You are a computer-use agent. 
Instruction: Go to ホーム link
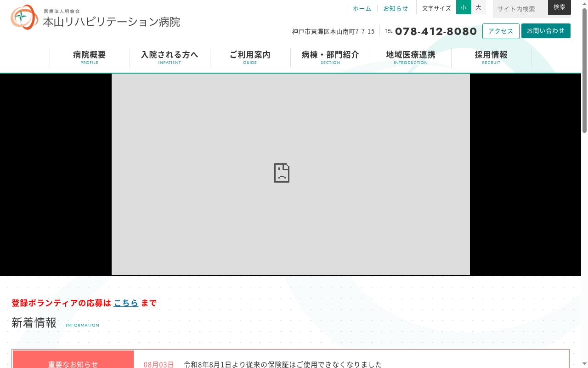pyautogui.click(x=362, y=8)
